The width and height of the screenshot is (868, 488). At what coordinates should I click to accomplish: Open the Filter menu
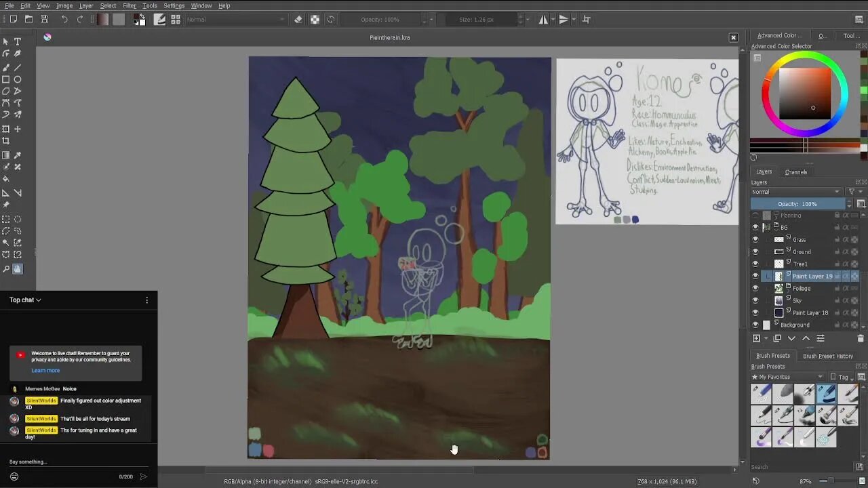[x=130, y=5]
